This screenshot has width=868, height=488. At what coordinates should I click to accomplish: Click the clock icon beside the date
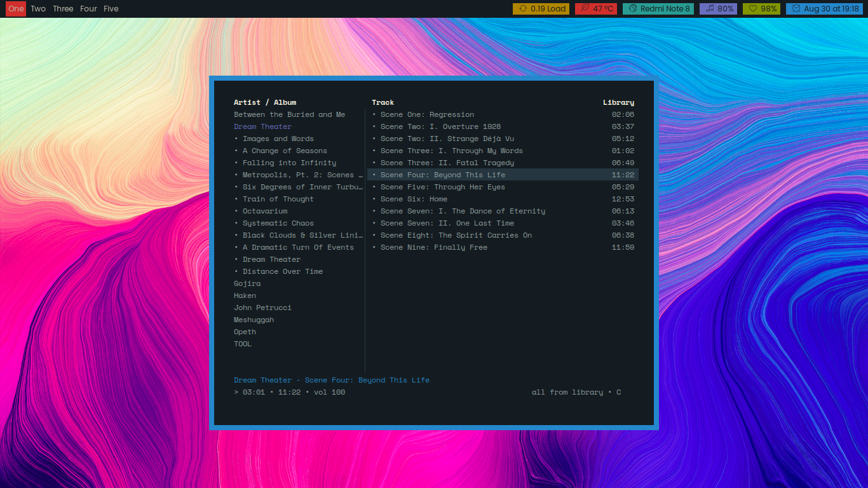point(796,9)
